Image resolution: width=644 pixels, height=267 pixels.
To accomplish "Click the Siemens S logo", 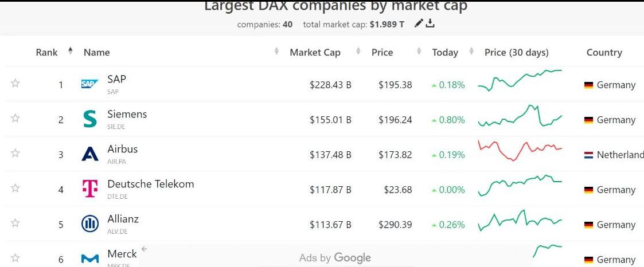I will pyautogui.click(x=90, y=119).
